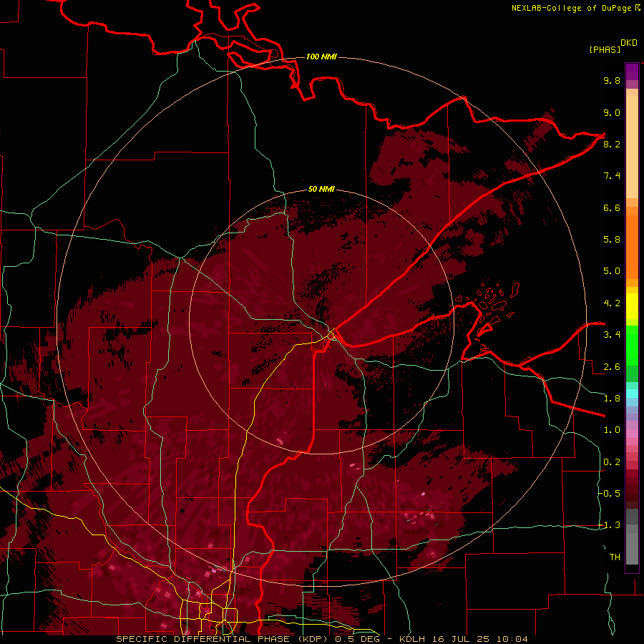Pick the bright green segment of the color scale

tap(632, 346)
